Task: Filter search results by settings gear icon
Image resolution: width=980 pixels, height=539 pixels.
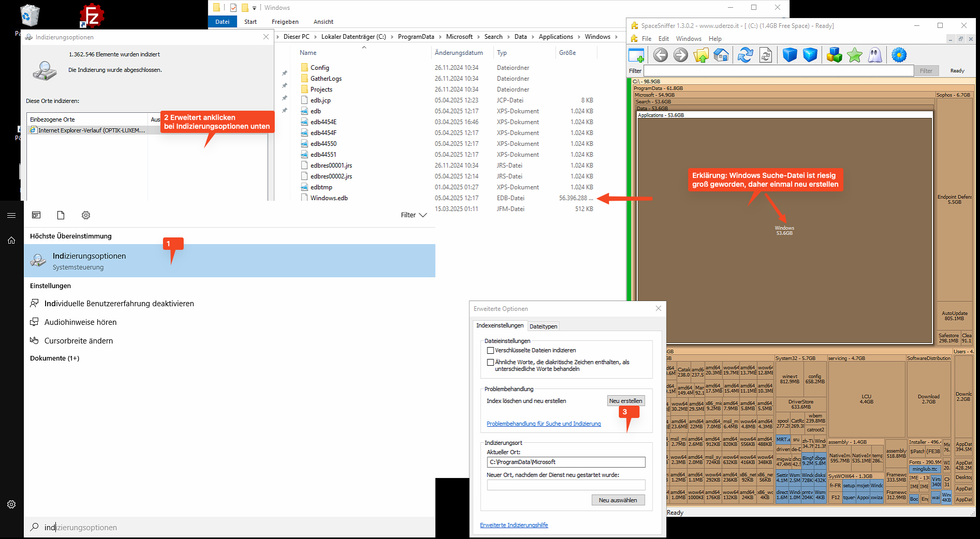Action: (x=86, y=215)
